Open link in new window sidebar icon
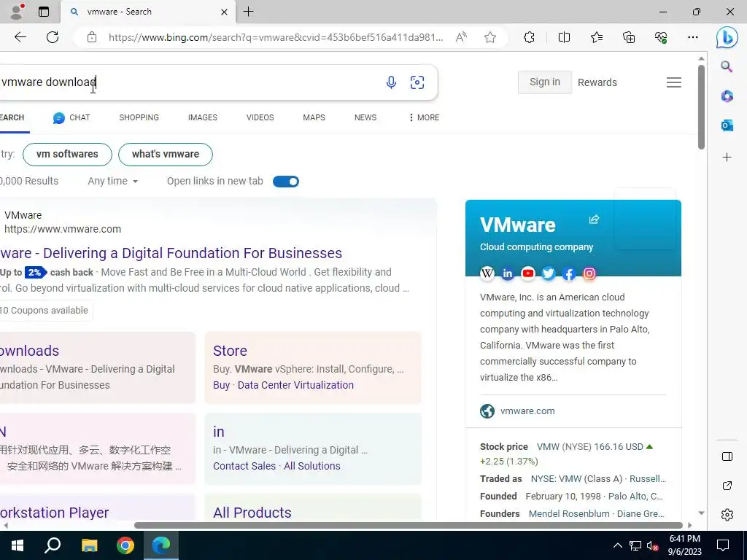 tap(727, 486)
